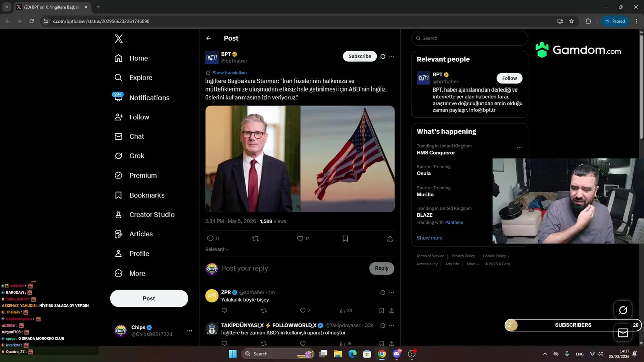Reload the page in Chrome
644x362 pixels.
point(31,21)
